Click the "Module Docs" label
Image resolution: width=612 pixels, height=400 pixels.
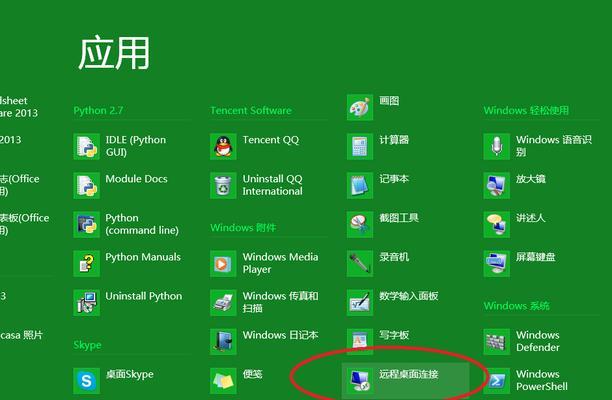(136, 179)
